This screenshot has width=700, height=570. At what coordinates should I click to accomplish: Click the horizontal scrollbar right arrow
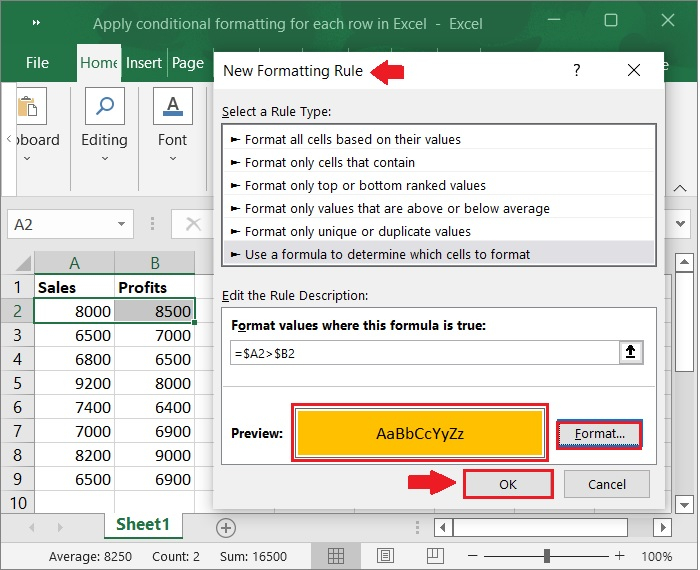[x=662, y=528]
